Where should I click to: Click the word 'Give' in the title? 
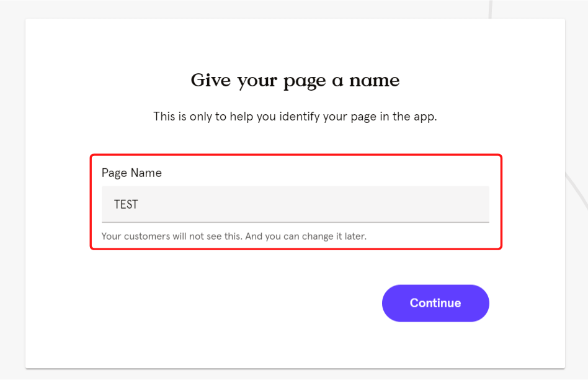(x=210, y=80)
